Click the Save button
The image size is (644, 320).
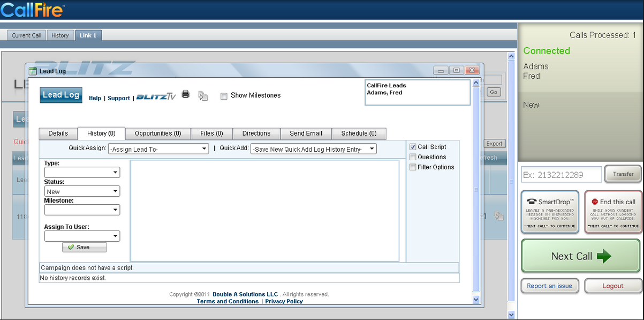[x=85, y=247]
